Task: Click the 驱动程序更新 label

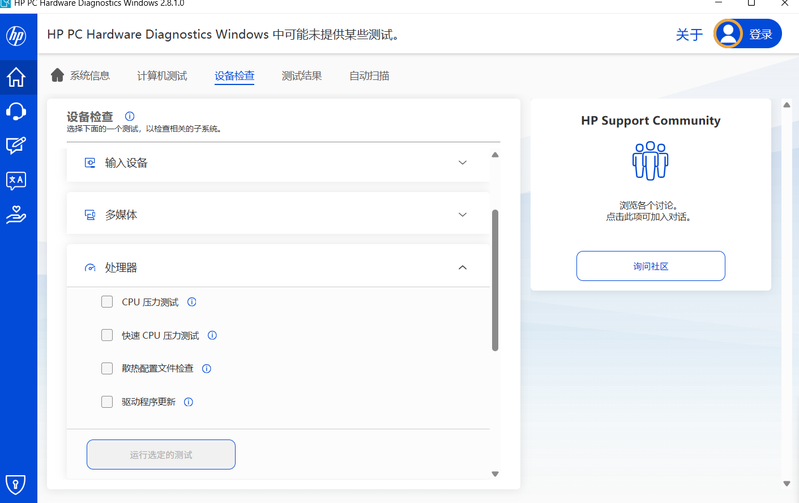Action: (x=148, y=402)
